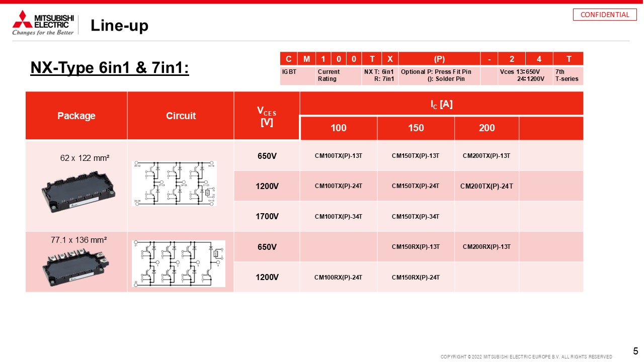
Task: Click the CM100TX(P)-24T cell
Action: click(339, 186)
